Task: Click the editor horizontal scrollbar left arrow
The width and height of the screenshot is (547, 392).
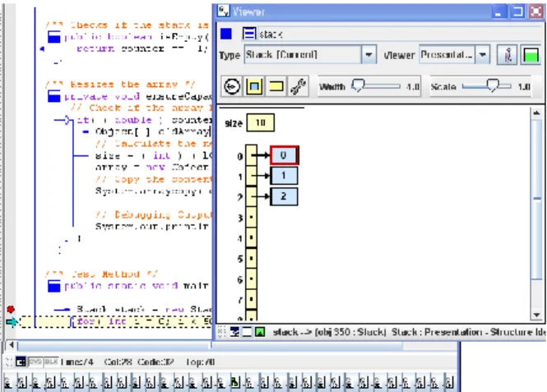Action: coord(12,345)
